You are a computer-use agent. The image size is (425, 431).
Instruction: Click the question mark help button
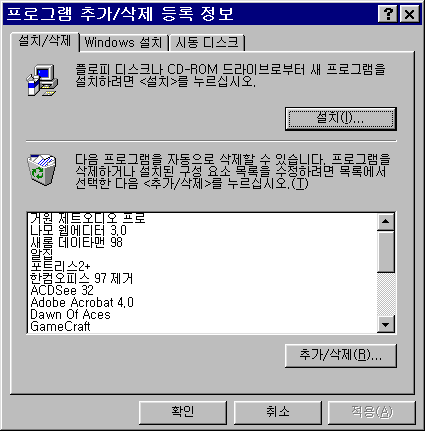coord(388,14)
